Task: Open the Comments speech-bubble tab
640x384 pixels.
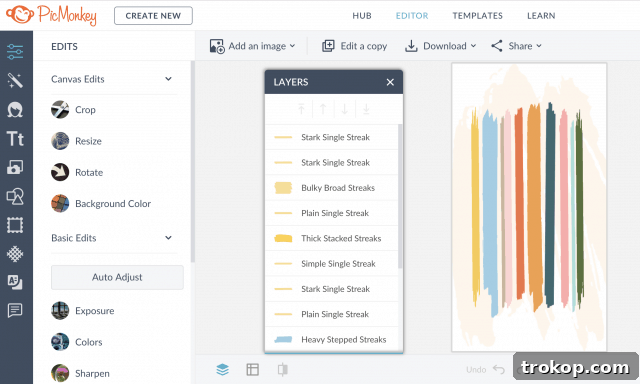Action: point(15,311)
